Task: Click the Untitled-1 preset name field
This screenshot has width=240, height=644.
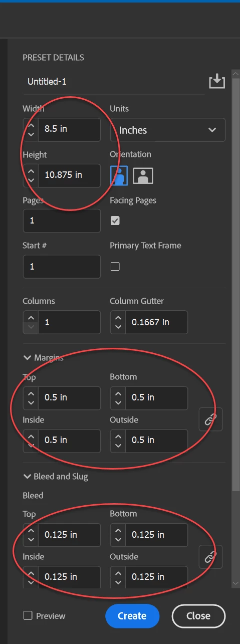Action: 114,81
